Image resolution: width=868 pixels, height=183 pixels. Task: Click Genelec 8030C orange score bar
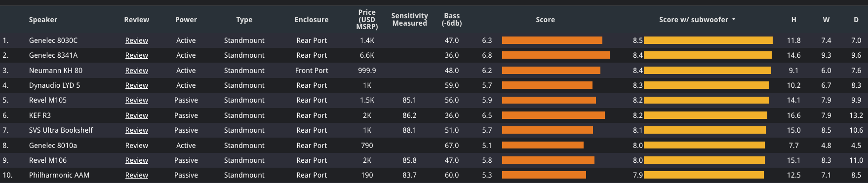tap(552, 40)
